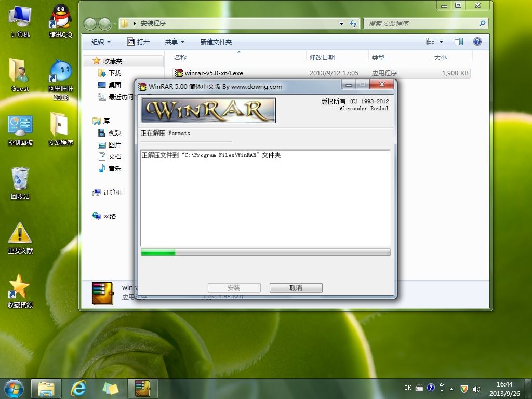Open the 共享 menu dropdown
This screenshot has width=532, height=399.
(175, 42)
